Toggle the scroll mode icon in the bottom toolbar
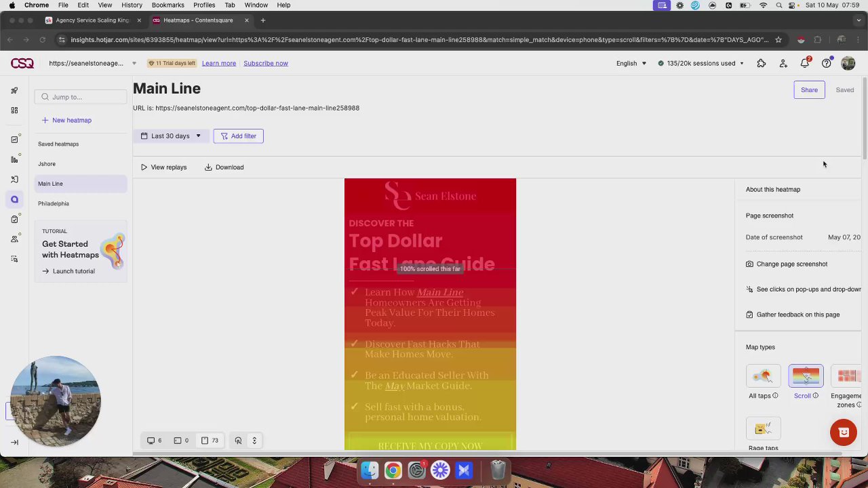868x488 pixels. [254, 441]
